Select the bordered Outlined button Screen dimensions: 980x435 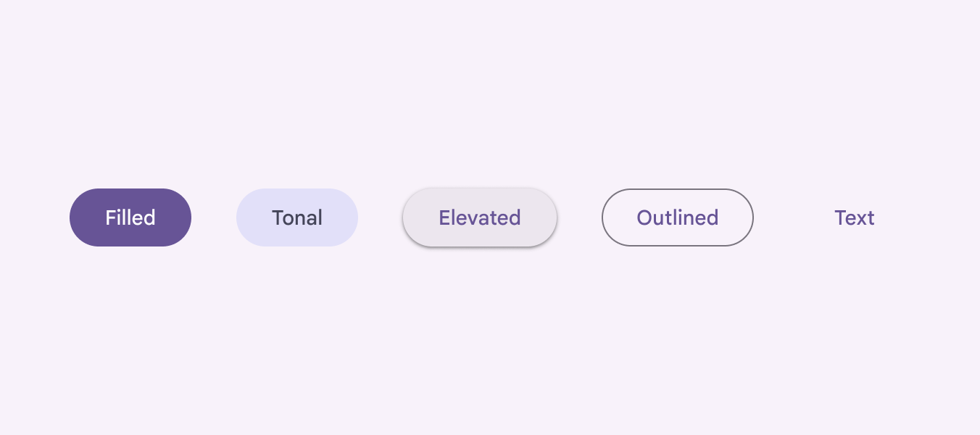tap(678, 217)
